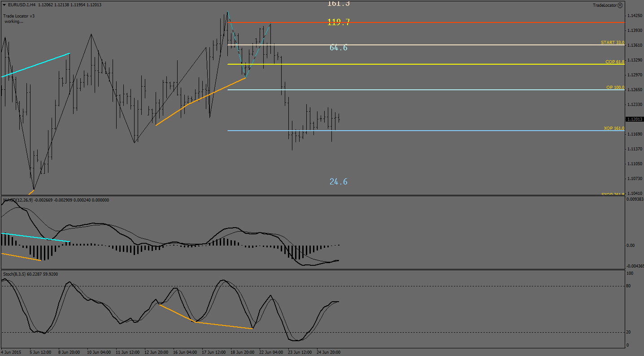
Task: Select the red horizontal line near 119.7
Action: click(x=426, y=22)
